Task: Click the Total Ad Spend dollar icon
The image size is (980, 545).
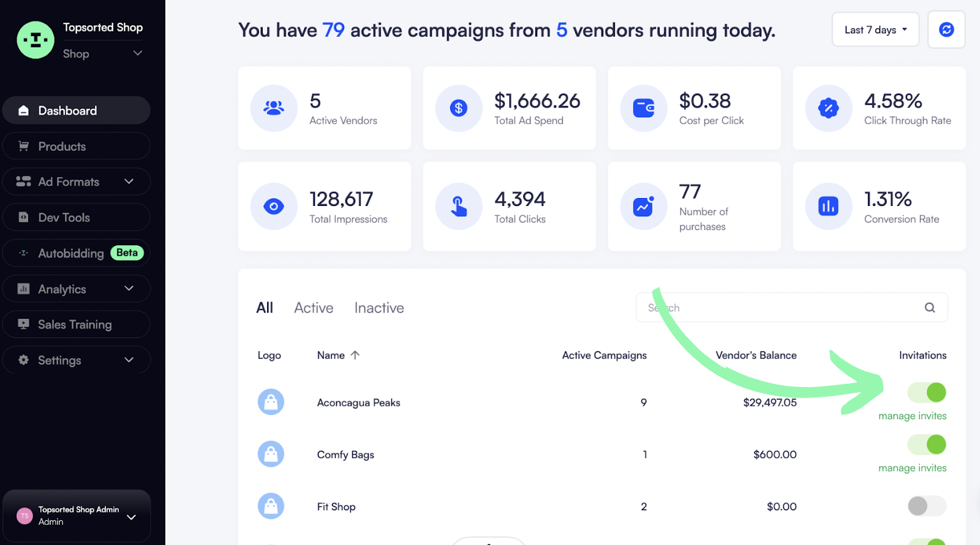Action: 459,108
